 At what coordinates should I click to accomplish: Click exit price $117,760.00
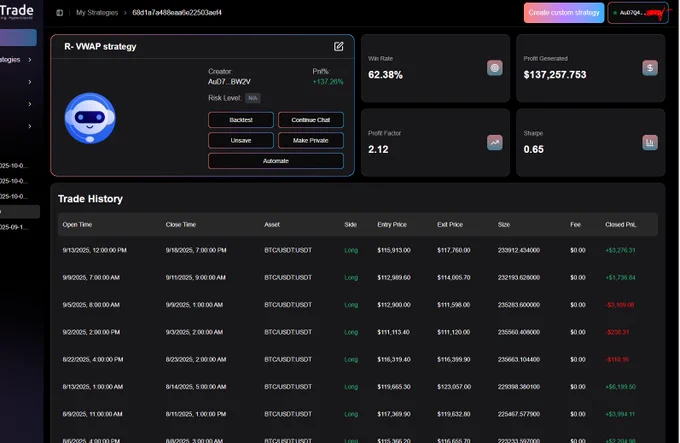tap(454, 250)
